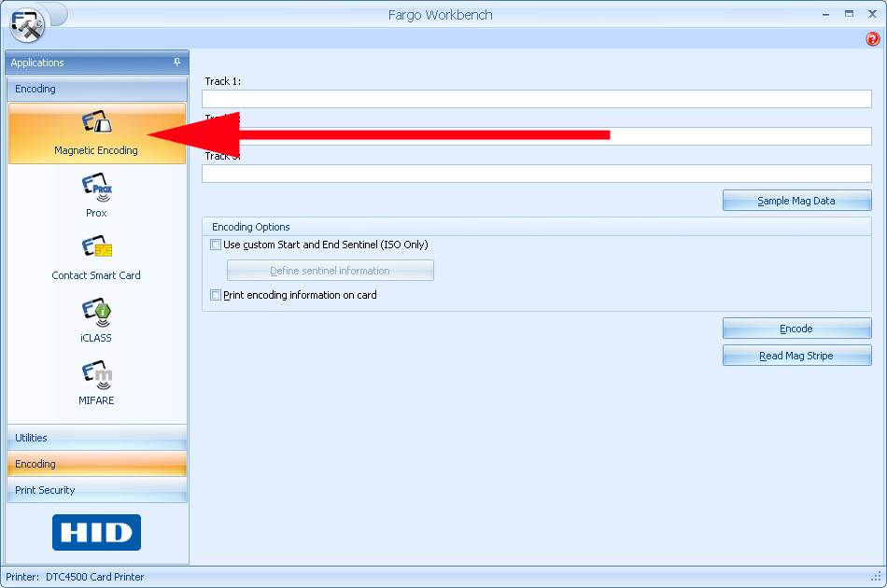Collapse the Encoding header at top of panel
Image resolution: width=887 pixels, height=588 pixels.
97,89
